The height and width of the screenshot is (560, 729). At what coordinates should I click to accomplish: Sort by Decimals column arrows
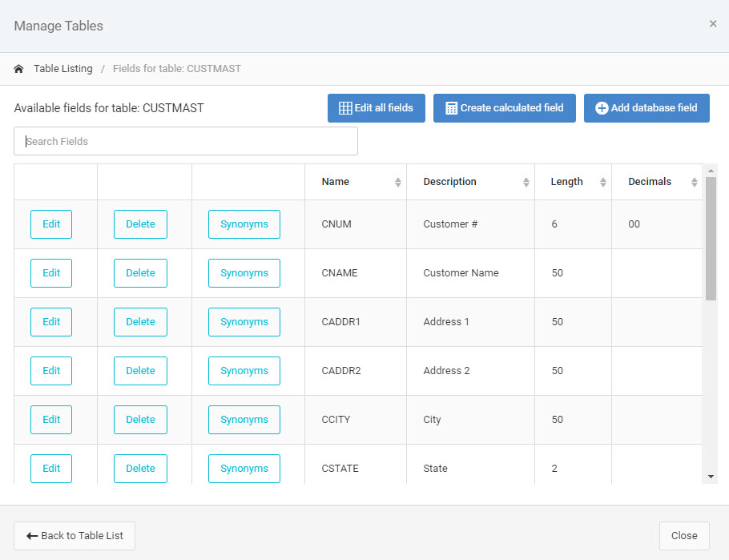(694, 182)
